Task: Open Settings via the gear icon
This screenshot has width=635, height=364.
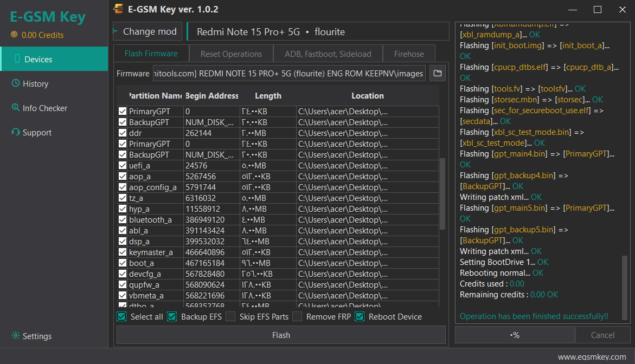Action: [x=15, y=336]
